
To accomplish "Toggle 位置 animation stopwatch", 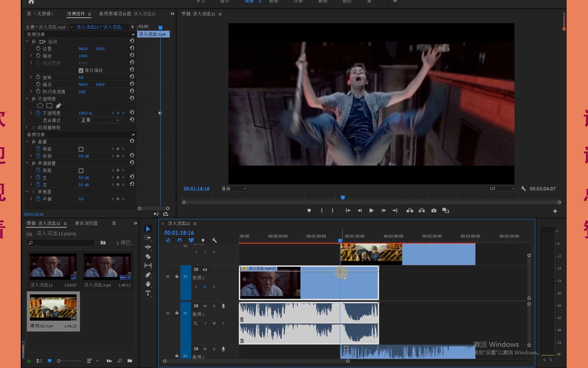I will click(x=38, y=48).
